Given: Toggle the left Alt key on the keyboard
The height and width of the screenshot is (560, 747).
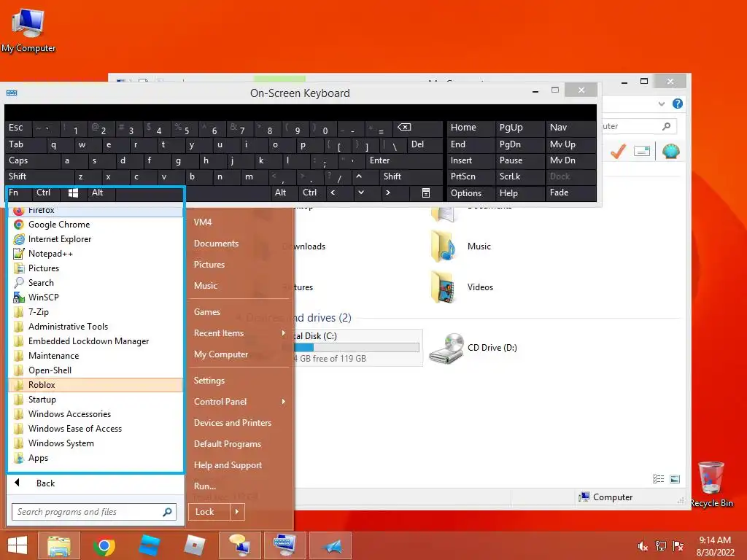Looking at the screenshot, I should 101,192.
